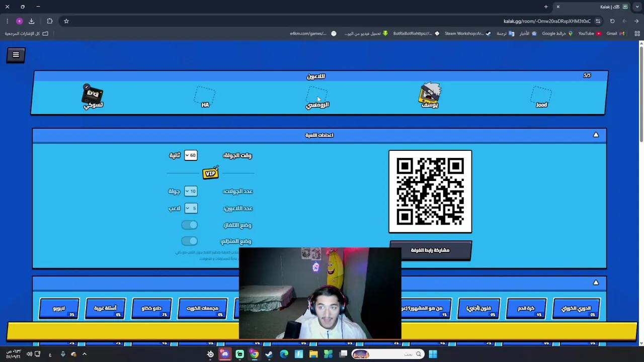This screenshot has height=362, width=644.
Task: Open the e4km.com/games bookmark
Action: pos(312,34)
